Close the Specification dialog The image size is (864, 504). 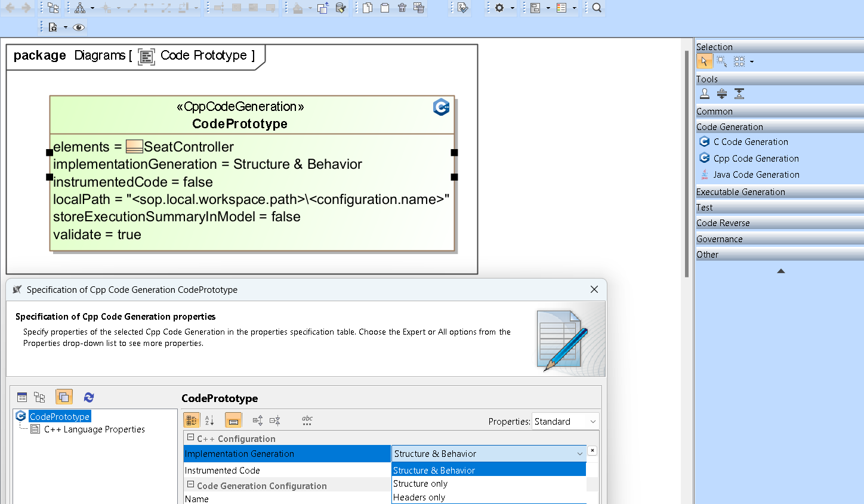594,289
